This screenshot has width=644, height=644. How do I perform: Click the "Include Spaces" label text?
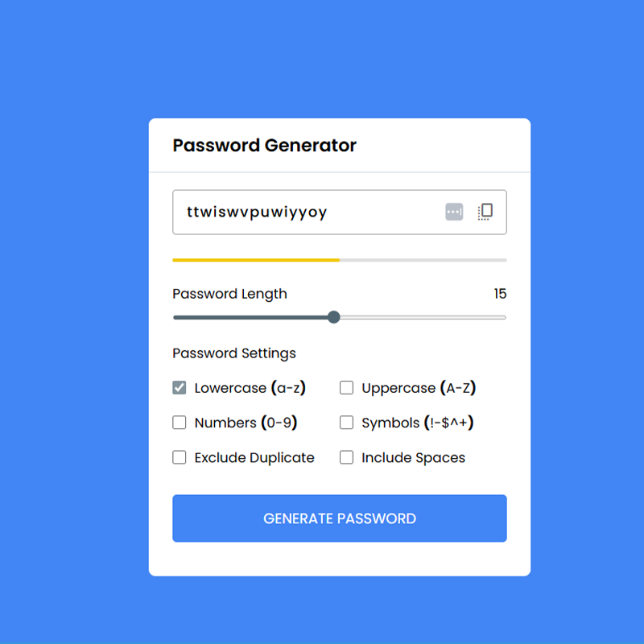(413, 458)
